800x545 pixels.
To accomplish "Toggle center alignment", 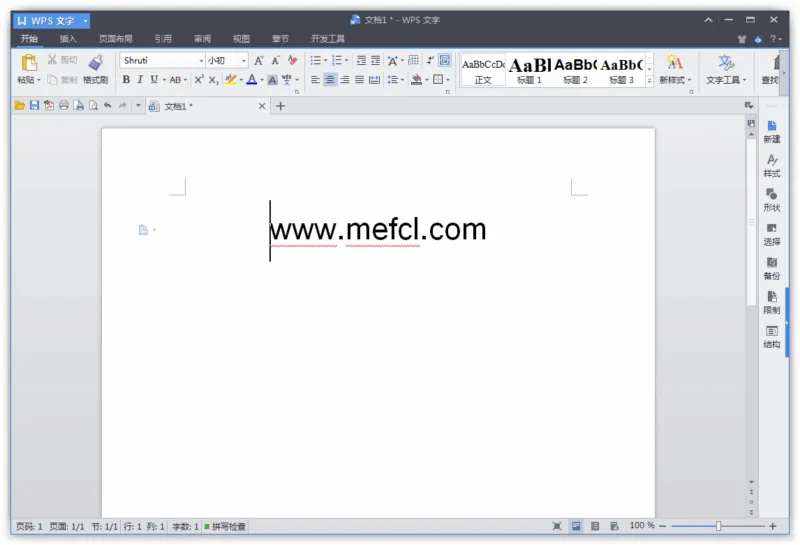I will 330,80.
